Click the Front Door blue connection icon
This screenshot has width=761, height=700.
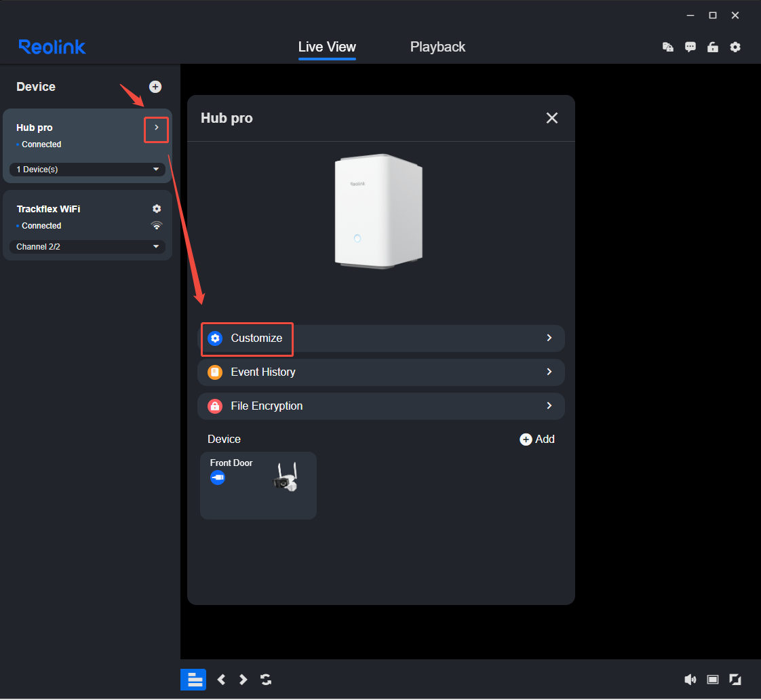[x=218, y=478]
